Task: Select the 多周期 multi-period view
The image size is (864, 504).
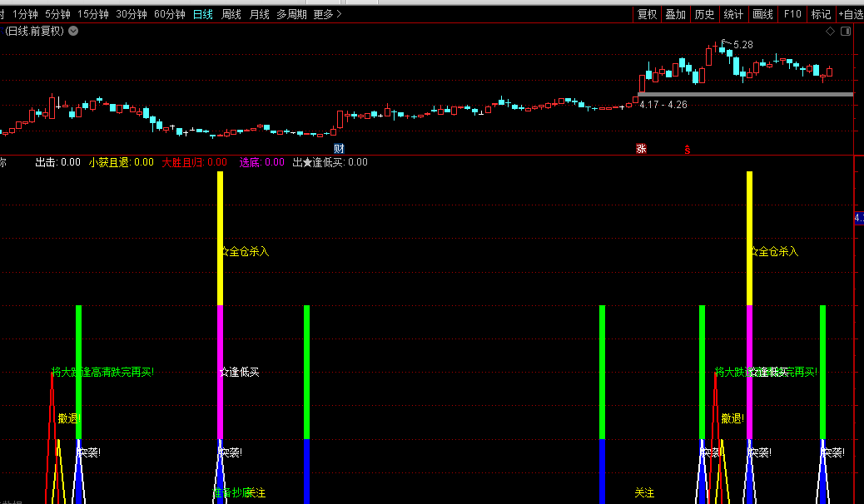Action: coord(291,14)
